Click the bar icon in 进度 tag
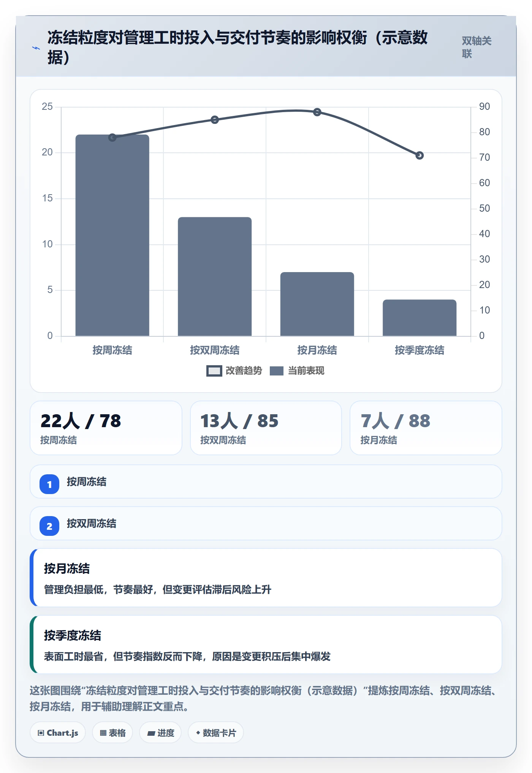Image resolution: width=532 pixels, height=773 pixels. 151,733
